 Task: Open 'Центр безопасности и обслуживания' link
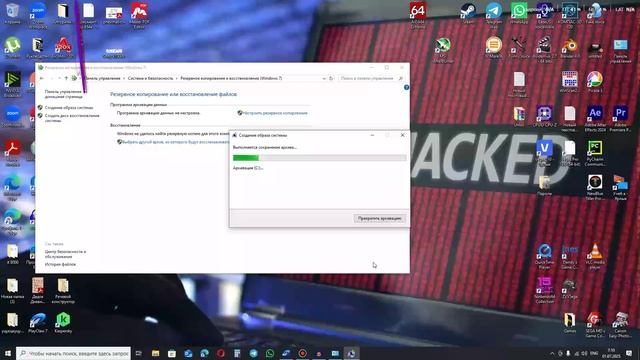(65, 254)
